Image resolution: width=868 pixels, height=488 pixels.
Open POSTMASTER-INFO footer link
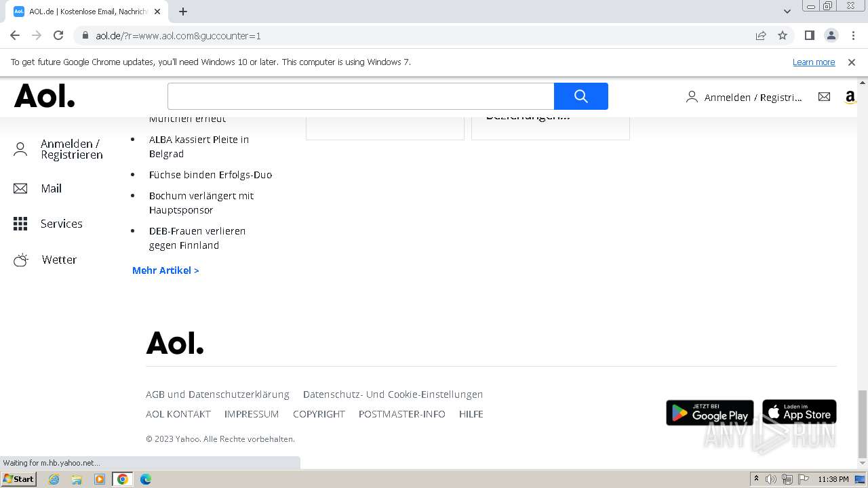(402, 414)
